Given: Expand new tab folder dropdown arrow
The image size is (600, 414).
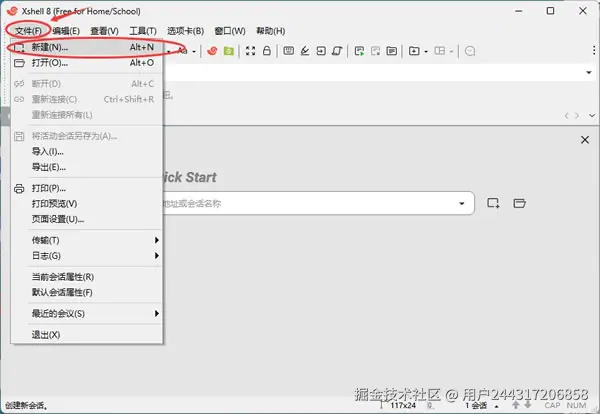Looking at the screenshot, I should tap(426, 52).
